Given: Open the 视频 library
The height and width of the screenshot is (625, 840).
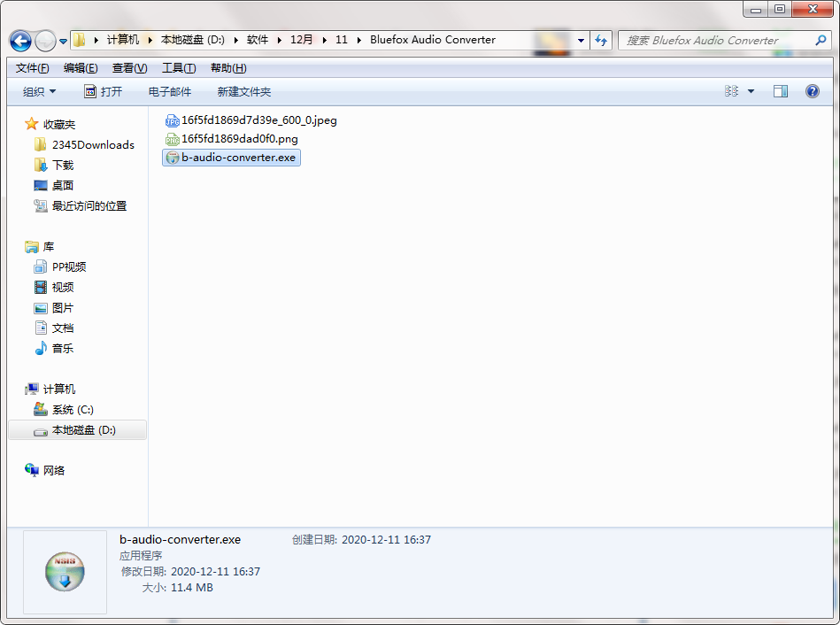Looking at the screenshot, I should coord(62,288).
